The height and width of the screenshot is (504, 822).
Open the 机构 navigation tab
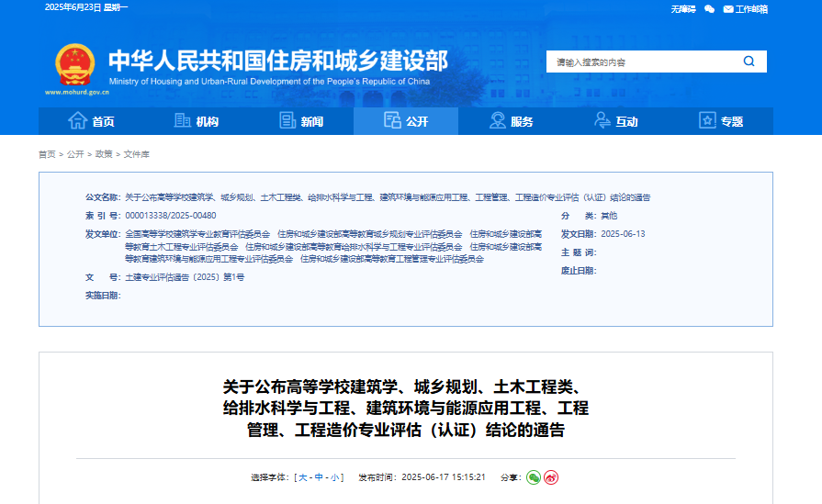pos(196,121)
